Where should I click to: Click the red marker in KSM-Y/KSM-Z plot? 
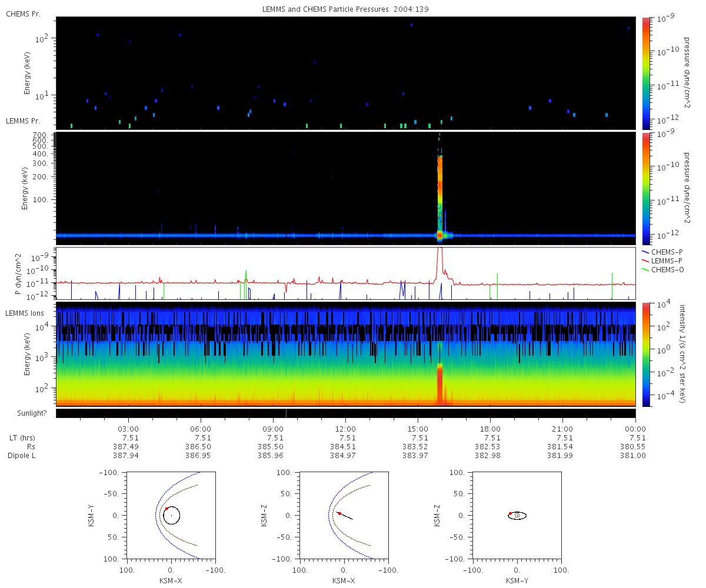pyautogui.click(x=510, y=513)
